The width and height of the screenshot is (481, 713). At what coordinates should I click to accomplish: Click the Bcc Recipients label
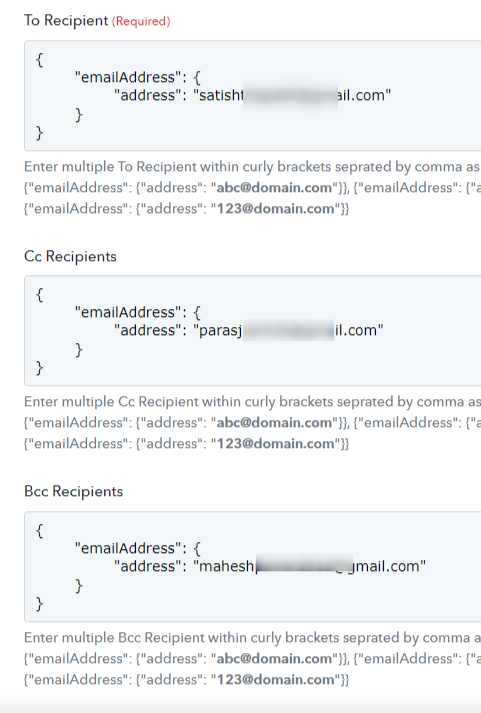click(x=73, y=492)
